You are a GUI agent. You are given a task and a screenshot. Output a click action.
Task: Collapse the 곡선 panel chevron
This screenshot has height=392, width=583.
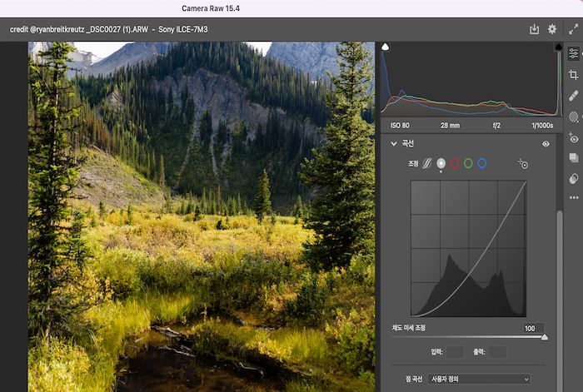point(394,143)
